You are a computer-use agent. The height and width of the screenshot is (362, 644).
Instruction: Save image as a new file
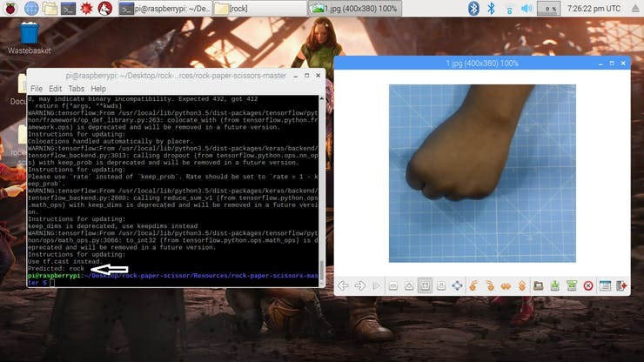571,285
